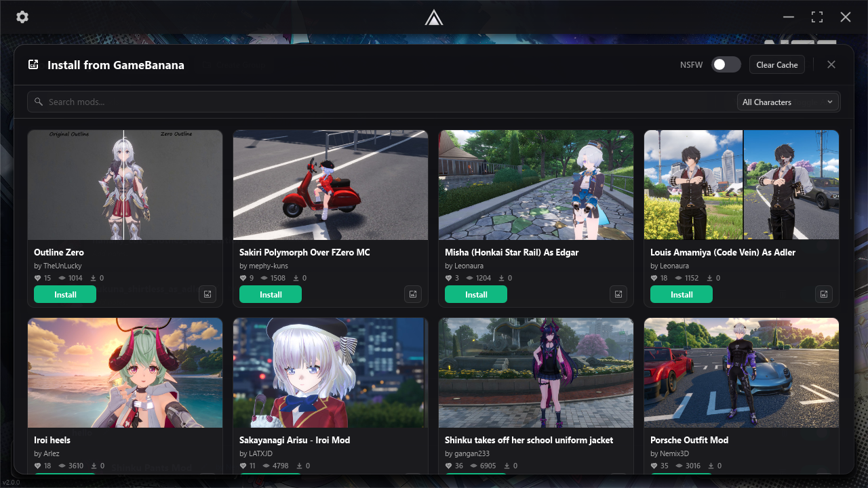
Task: Close the Install from GameBanana dialog
Action: click(x=831, y=64)
